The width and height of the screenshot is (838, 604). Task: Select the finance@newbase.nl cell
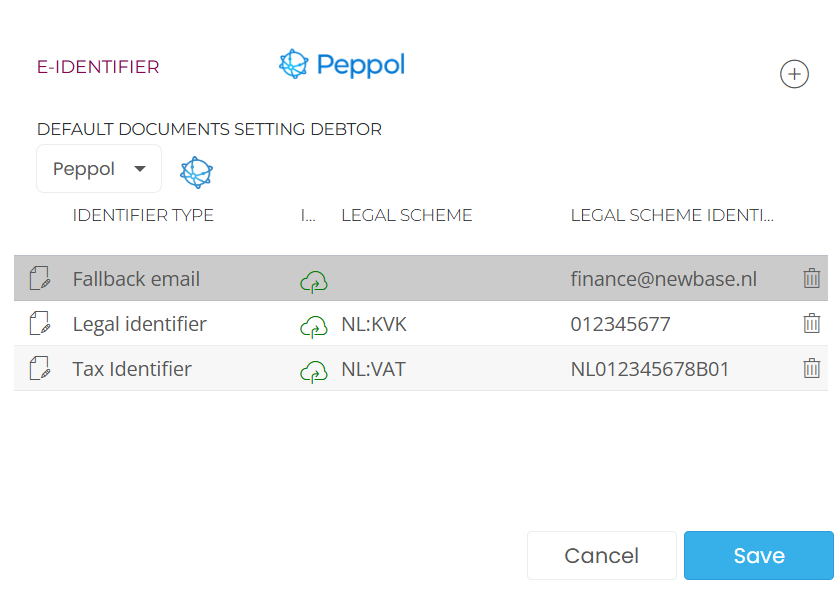[663, 279]
